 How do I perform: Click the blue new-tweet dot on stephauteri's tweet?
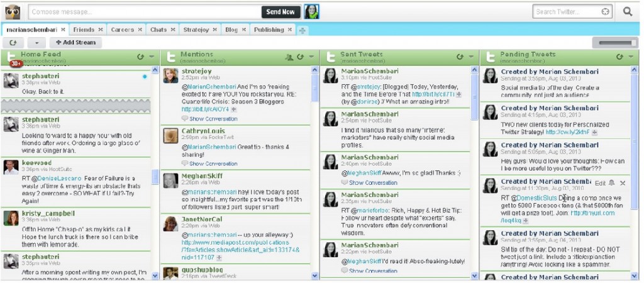[144, 76]
